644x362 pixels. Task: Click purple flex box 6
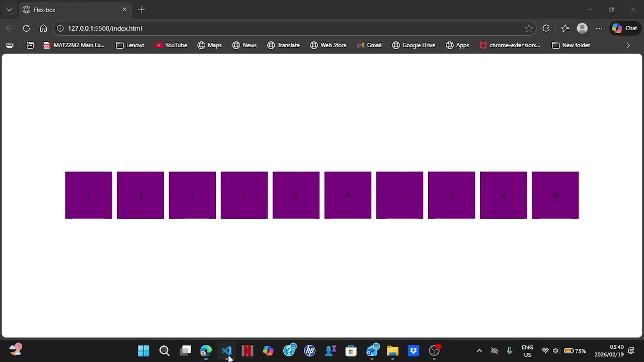point(348,195)
